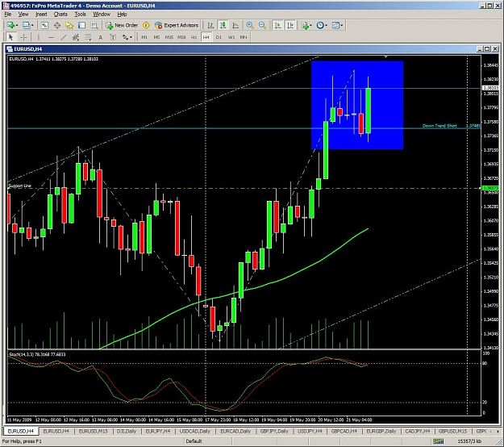Open the Profiles toolbar icon
Image resolution: width=504 pixels, height=447 pixels.
pyautogui.click(x=27, y=25)
